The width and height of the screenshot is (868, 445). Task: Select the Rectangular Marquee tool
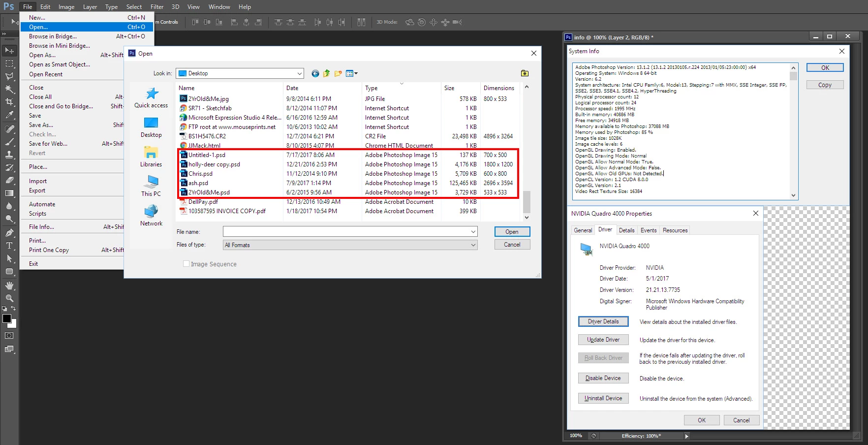(x=9, y=64)
